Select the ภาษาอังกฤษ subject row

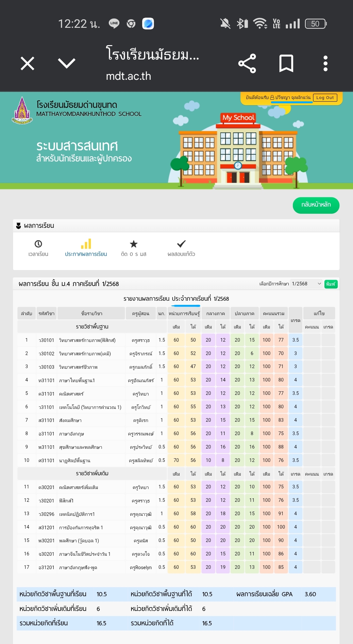pos(71,434)
